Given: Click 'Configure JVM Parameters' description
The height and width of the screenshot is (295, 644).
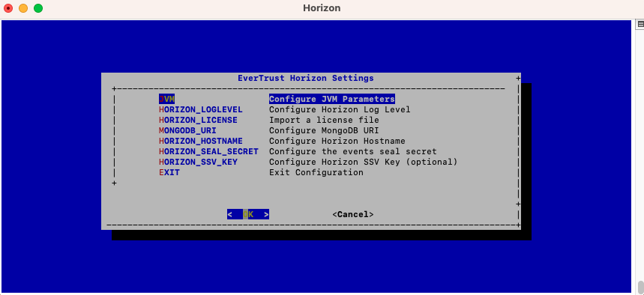Looking at the screenshot, I should click(x=332, y=99).
